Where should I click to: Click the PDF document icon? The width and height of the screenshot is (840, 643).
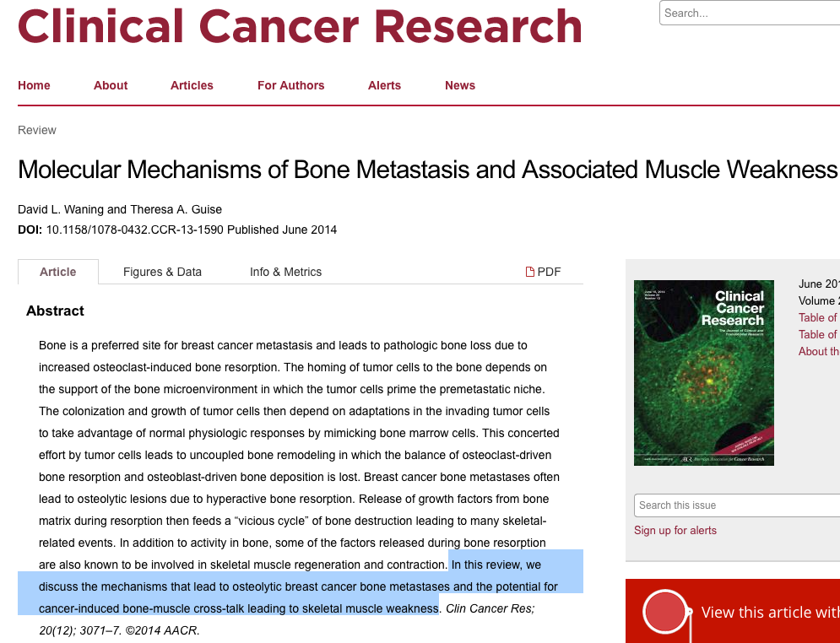(530, 272)
